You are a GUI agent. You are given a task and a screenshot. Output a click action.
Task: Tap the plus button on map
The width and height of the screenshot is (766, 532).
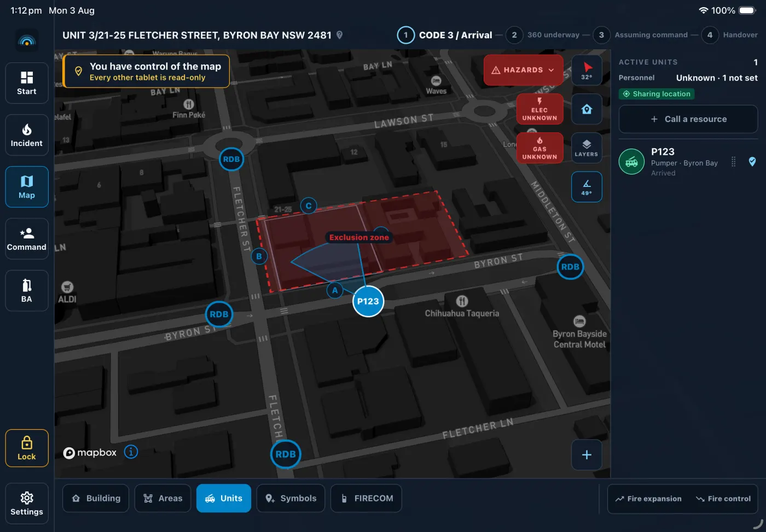pos(587,455)
